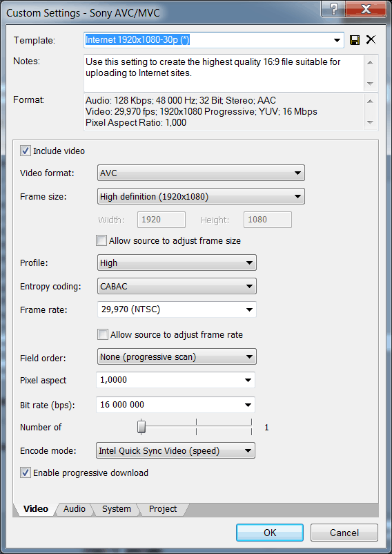
Task: Open the Template dropdown list
Action: pos(337,40)
